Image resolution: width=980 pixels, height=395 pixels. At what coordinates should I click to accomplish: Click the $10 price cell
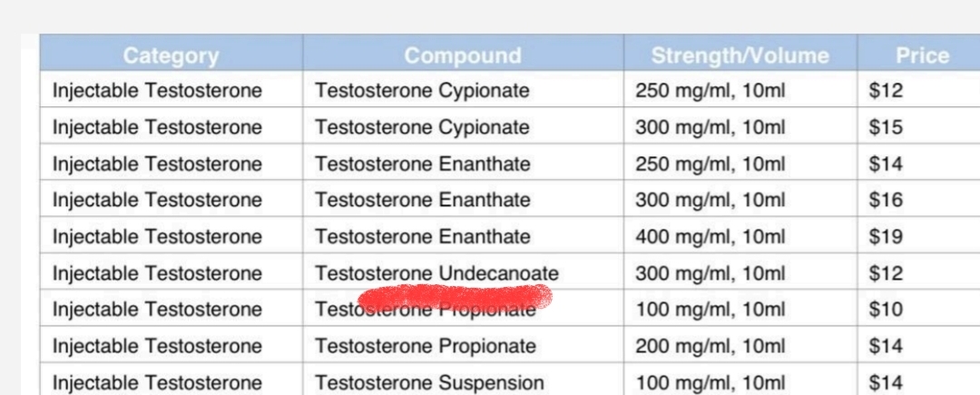[x=886, y=310]
